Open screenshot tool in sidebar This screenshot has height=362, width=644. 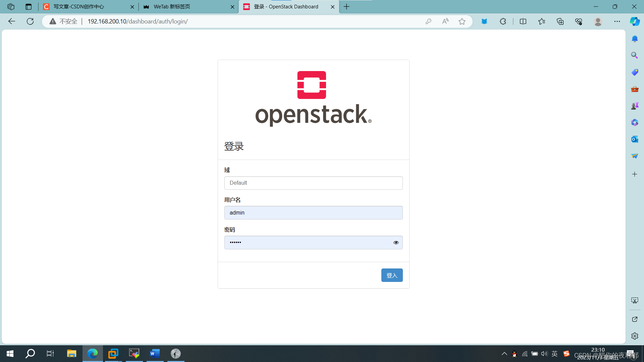(x=635, y=300)
